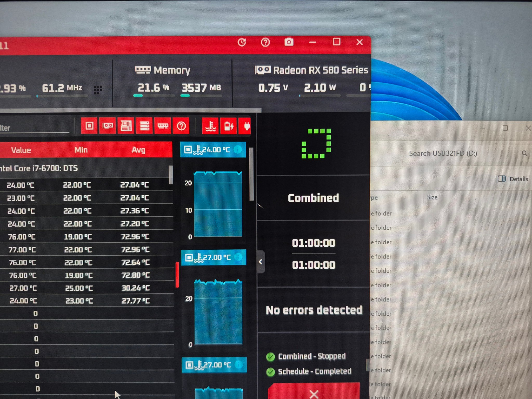Click the 77.00 °C value cell
This screenshot has width=532, height=399.
tap(22, 250)
